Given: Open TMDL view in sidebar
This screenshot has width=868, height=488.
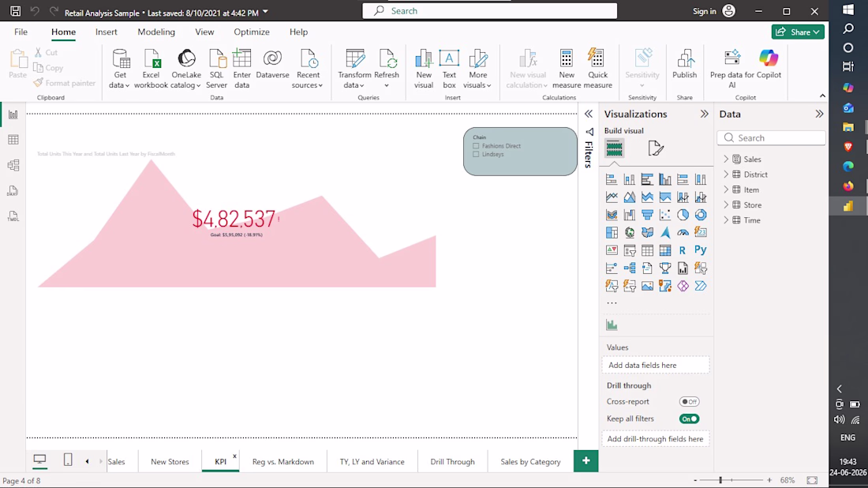Looking at the screenshot, I should point(13,216).
